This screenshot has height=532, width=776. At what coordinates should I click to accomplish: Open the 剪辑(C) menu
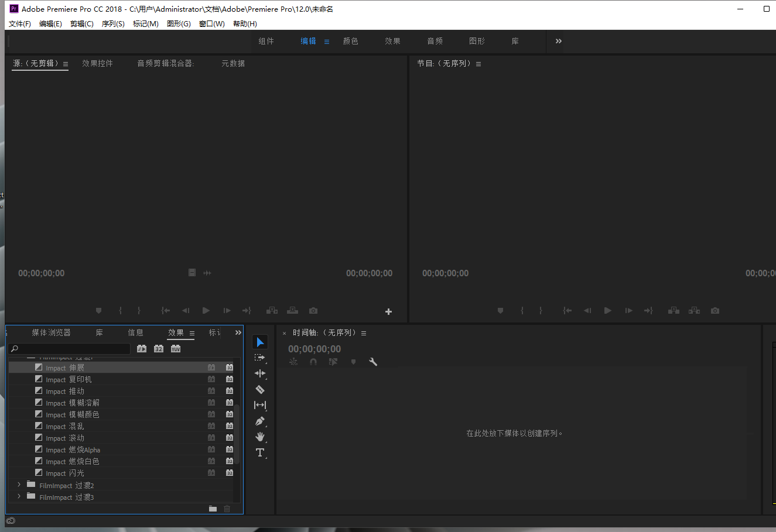click(x=82, y=24)
